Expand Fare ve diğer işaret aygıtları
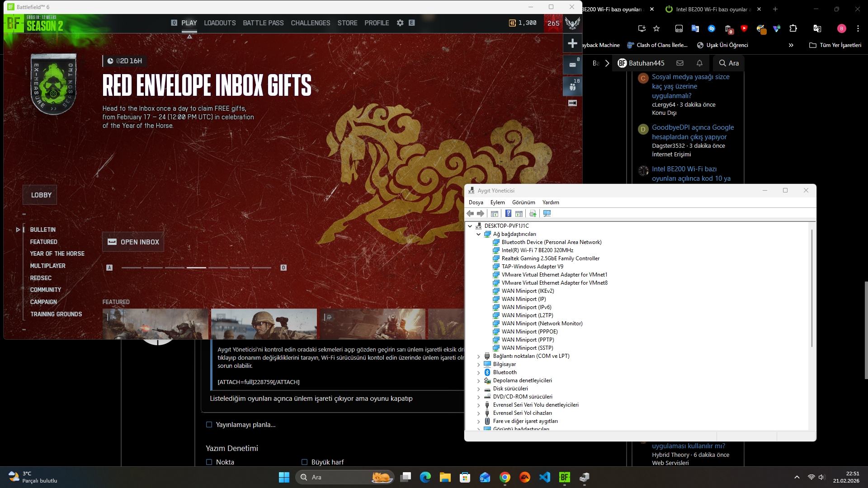The width and height of the screenshot is (868, 488). click(479, 421)
